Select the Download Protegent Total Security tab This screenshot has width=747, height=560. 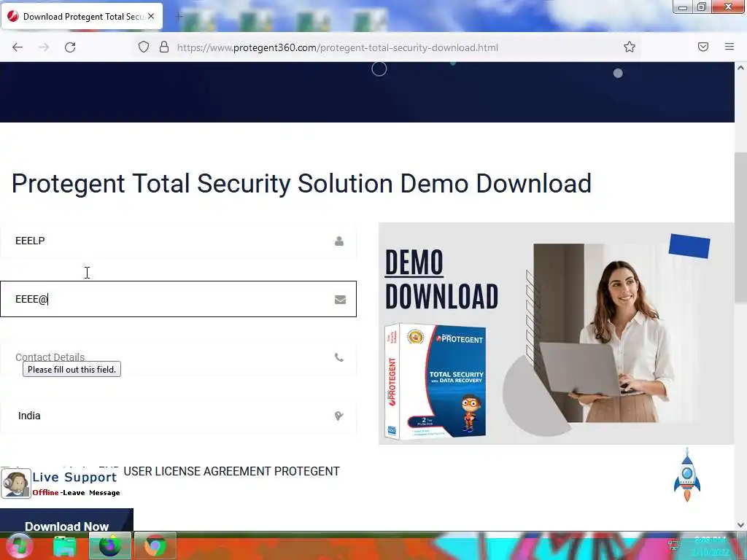coord(82,17)
